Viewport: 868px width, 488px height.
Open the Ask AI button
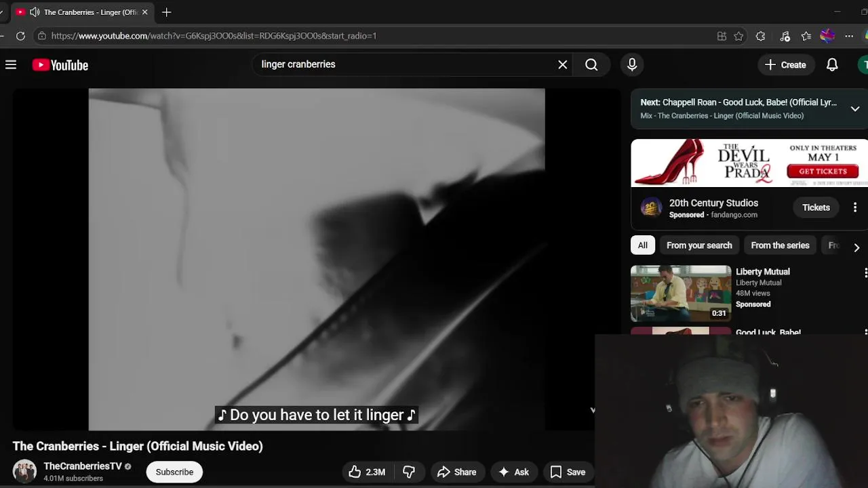514,472
